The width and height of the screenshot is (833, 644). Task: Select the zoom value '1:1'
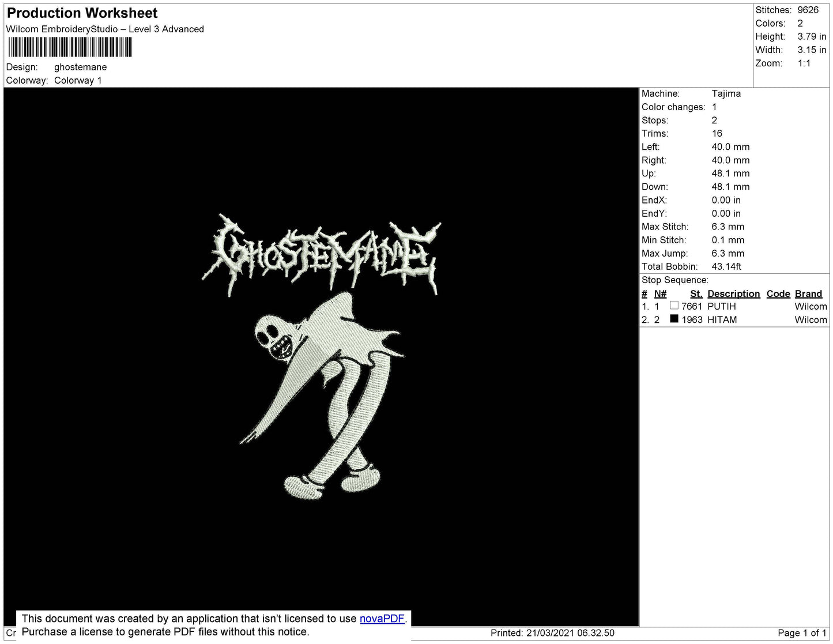pos(804,63)
